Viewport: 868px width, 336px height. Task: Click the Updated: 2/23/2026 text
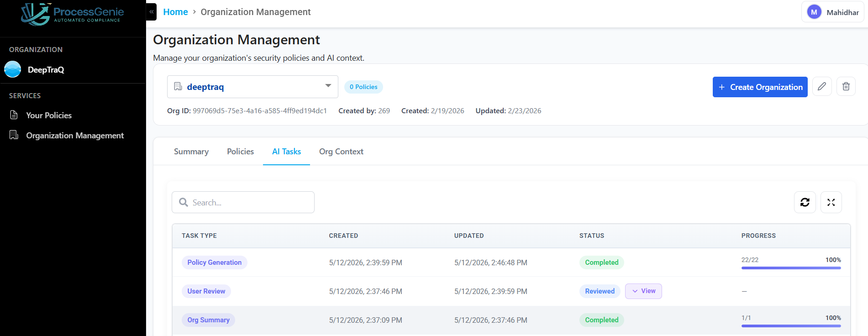coord(508,110)
